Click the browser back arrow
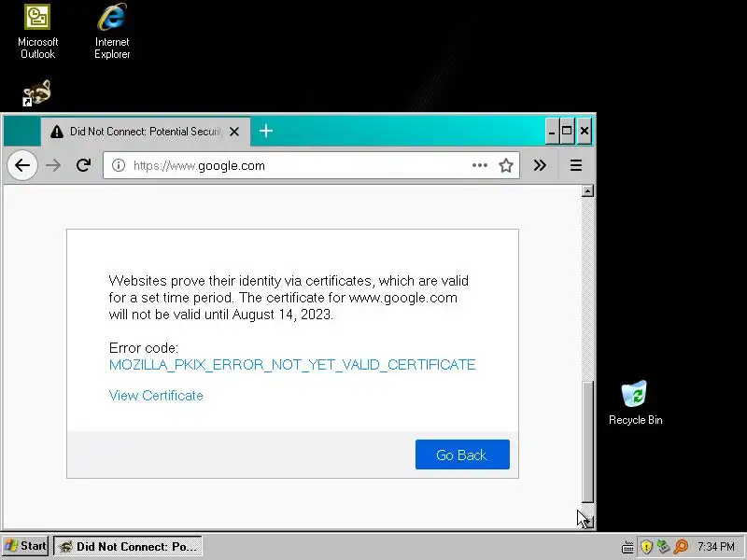 [22, 165]
